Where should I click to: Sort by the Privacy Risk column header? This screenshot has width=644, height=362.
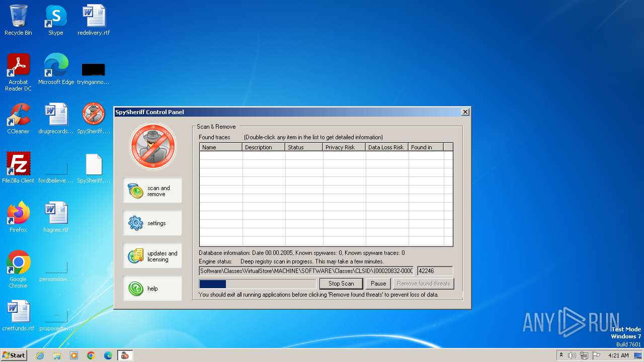tap(344, 147)
